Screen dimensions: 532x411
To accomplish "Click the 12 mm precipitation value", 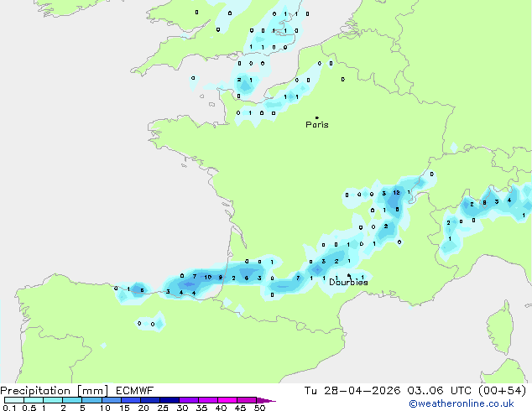I will pos(396,193).
